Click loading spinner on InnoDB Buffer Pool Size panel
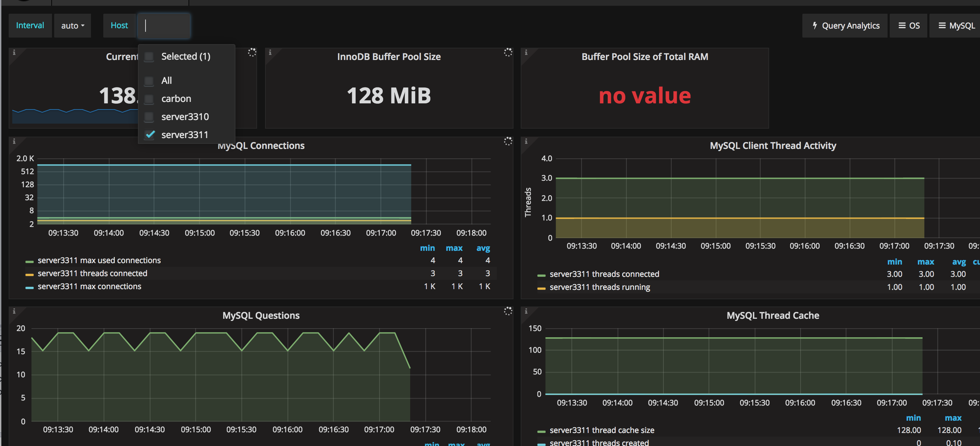 coord(508,52)
